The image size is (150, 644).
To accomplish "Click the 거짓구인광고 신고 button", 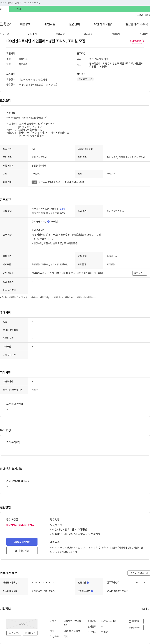I will point(139,573).
